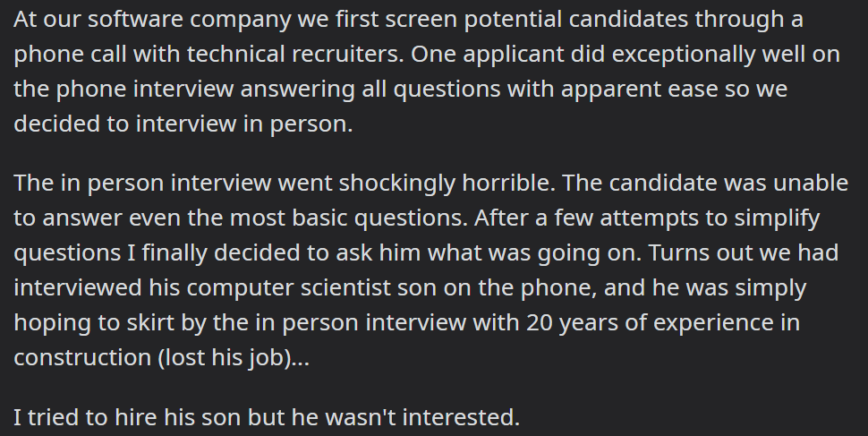Click the words "phone interview answering"
Viewport: 868px width, 436px height.
pyautogui.click(x=206, y=90)
